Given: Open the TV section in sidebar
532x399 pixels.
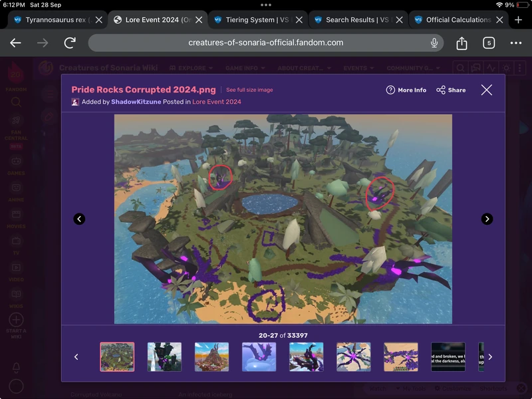Looking at the screenshot, I should 16,245.
